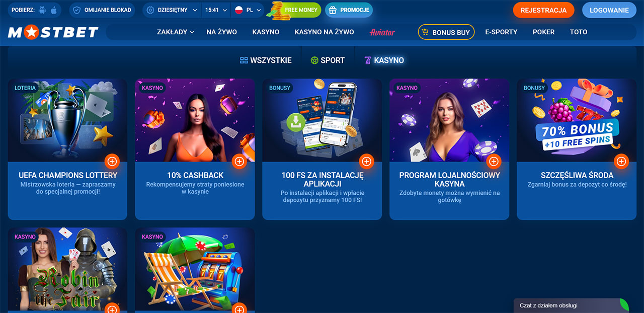Download the iOS app via Apple icon
The height and width of the screenshot is (313, 644).
point(53,10)
